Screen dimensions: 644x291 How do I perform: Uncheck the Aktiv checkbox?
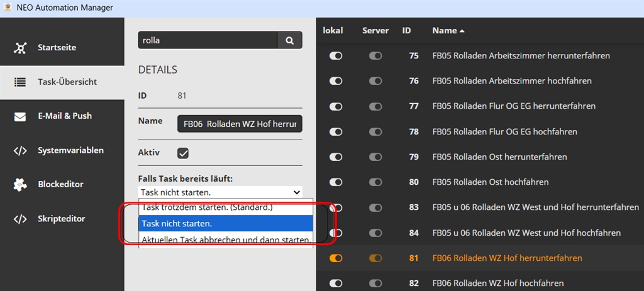pos(183,153)
